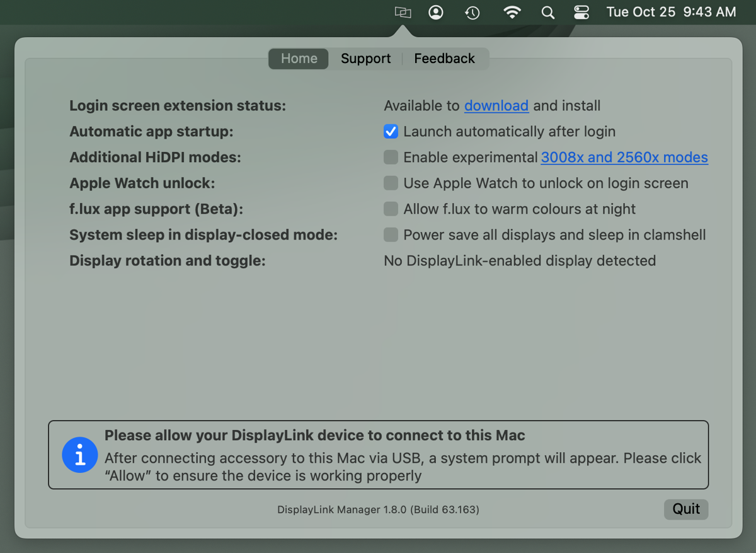
Task: Open the Wi-Fi menu bar icon
Action: [512, 12]
